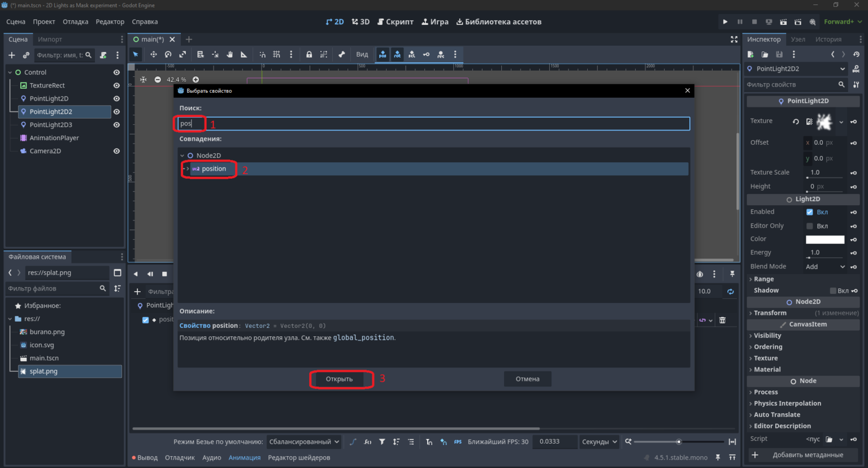This screenshot has height=468, width=868.
Task: Select the Rotate mode tool
Action: 168,54
